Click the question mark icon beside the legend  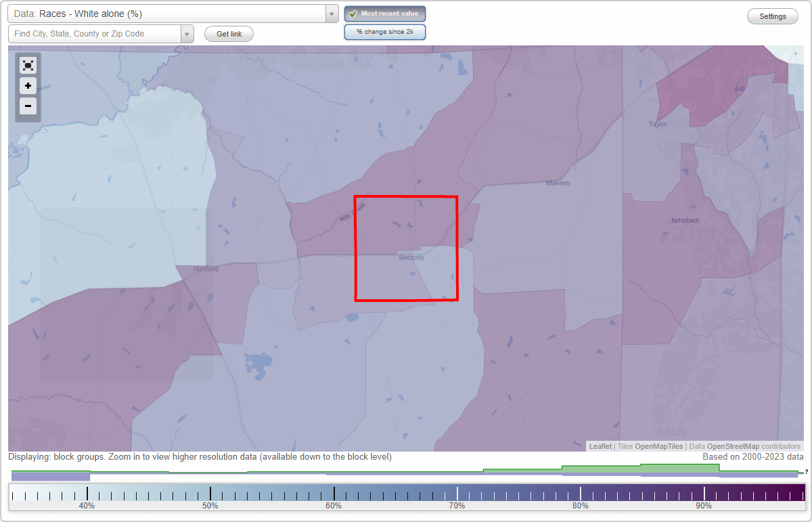click(x=806, y=473)
